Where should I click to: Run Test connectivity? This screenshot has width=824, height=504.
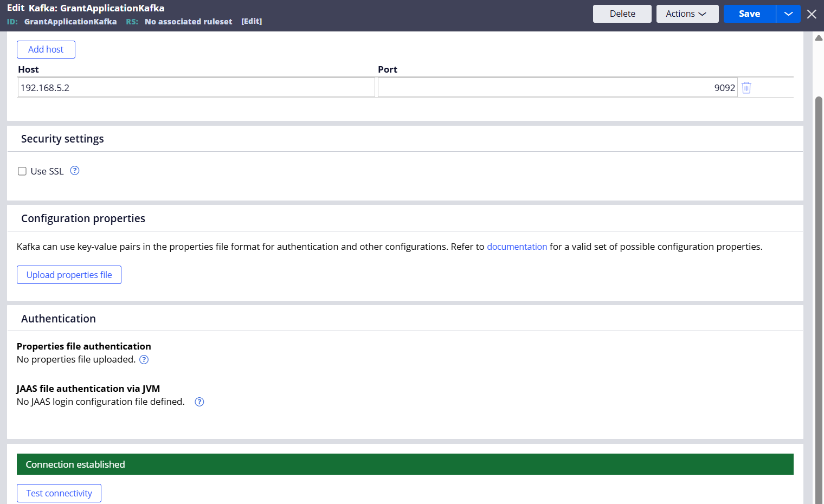(59, 493)
